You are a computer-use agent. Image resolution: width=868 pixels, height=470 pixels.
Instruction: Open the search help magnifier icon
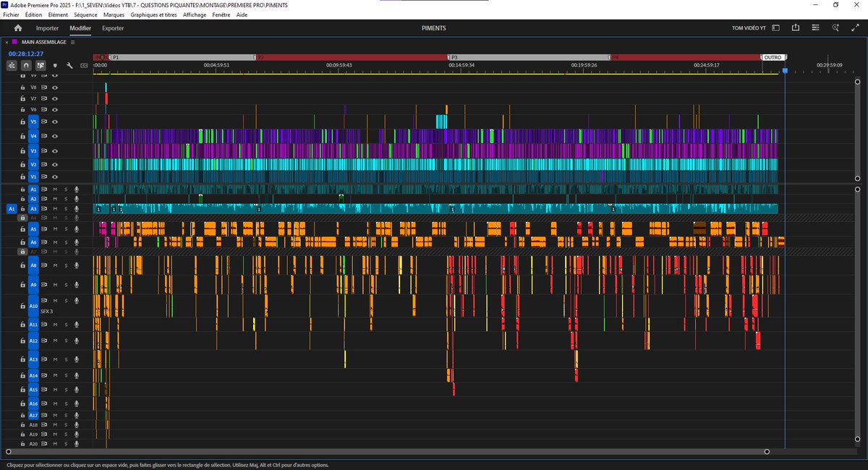[x=835, y=28]
